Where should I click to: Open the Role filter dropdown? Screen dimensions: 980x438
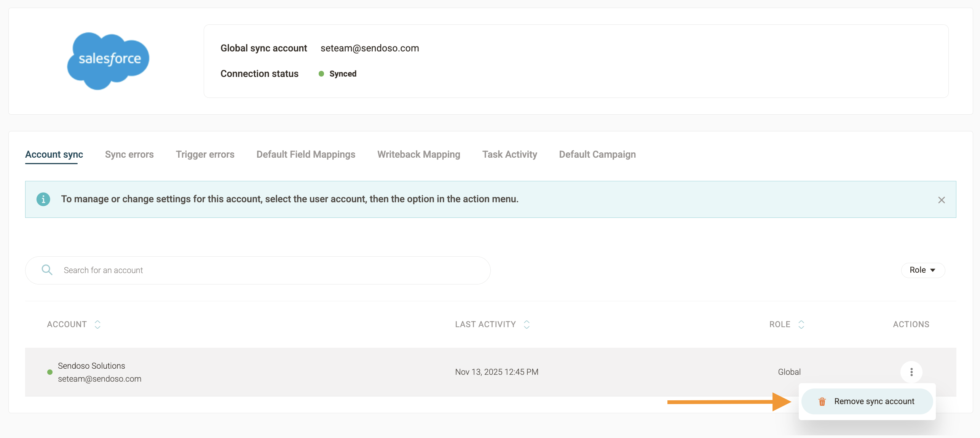coord(923,270)
